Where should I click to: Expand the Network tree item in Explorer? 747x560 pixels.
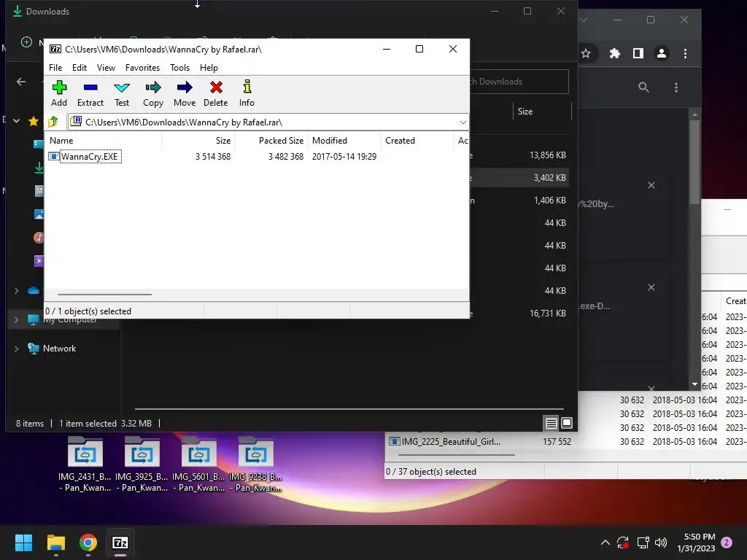(16, 349)
